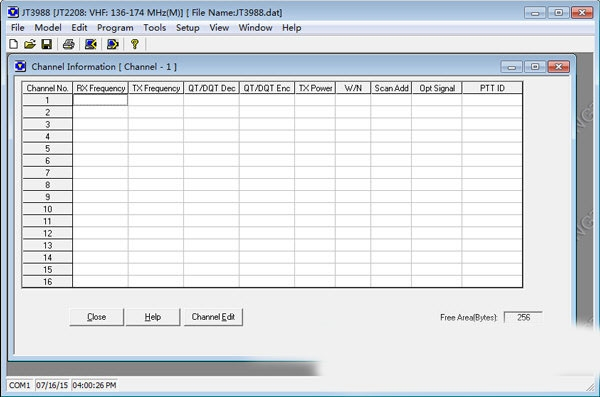Click the Write to radio icon
This screenshot has height=397, width=600.
(112, 44)
